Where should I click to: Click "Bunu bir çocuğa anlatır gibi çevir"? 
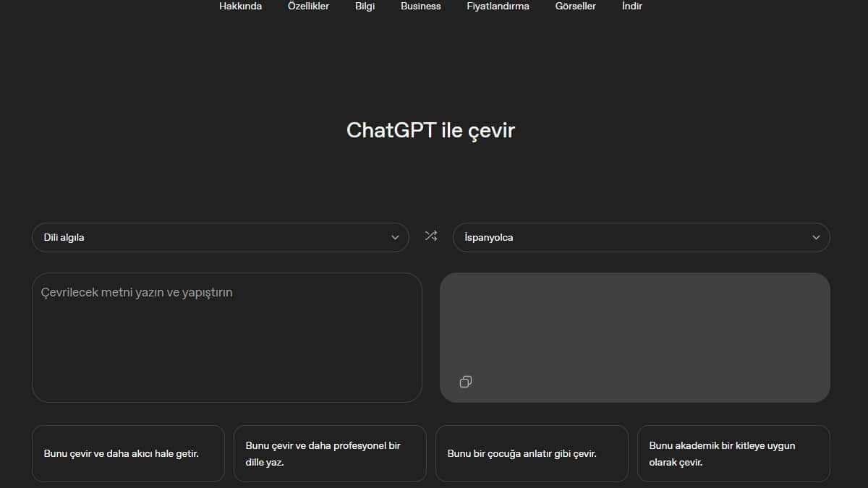tap(532, 453)
